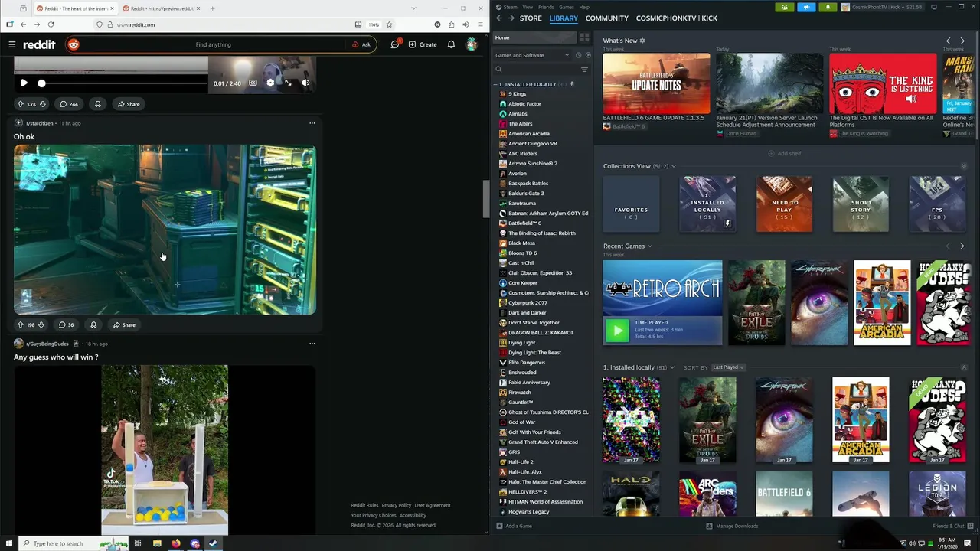Select Baldur's Gate 3 in library list
The width and height of the screenshot is (980, 551).
click(x=526, y=194)
